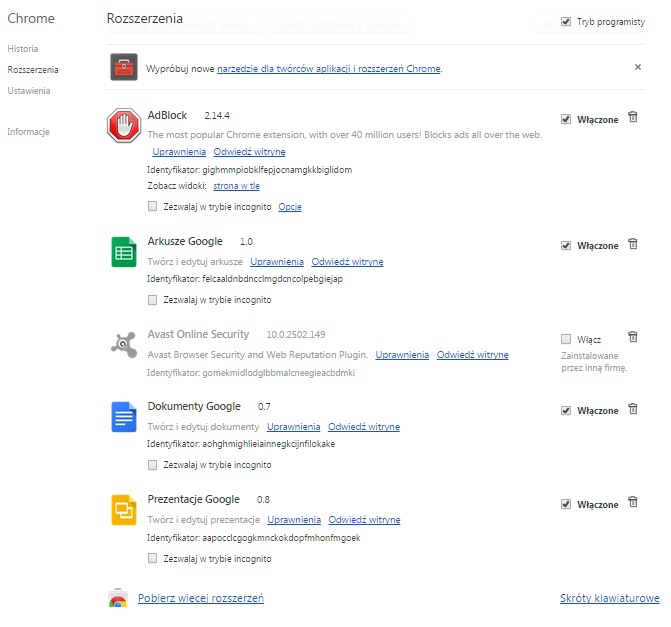This screenshot has height=627, width=671.
Task: Open Avast Online Security Uprawnienia link
Action: 402,355
